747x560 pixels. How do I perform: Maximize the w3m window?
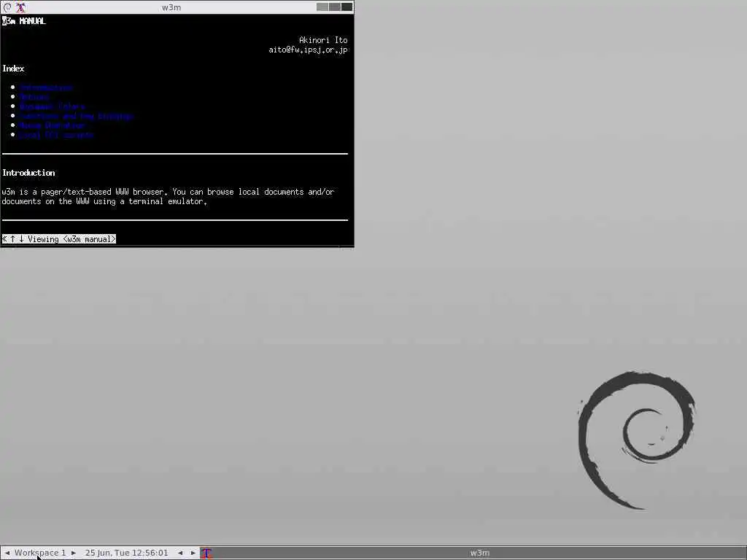tap(334, 7)
